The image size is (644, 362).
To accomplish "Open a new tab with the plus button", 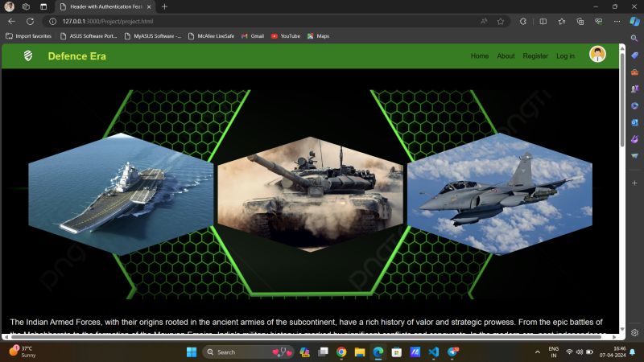I will [x=164, y=6].
